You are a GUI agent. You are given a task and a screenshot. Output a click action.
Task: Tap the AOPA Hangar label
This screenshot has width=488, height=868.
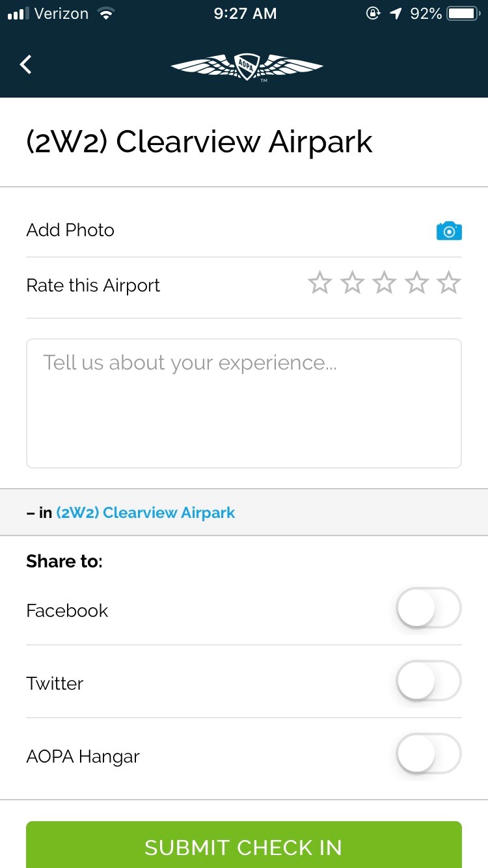click(x=83, y=756)
